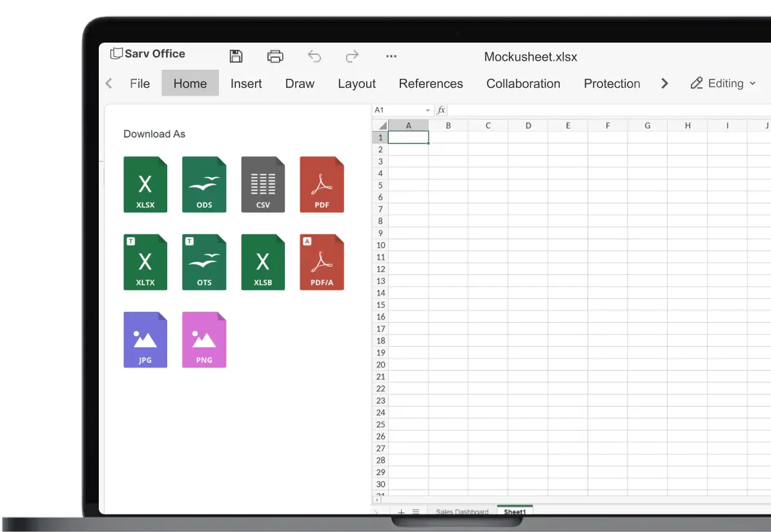Viewport: 771px width, 532px height.
Task: Open the Editing mode dropdown
Action: [723, 83]
